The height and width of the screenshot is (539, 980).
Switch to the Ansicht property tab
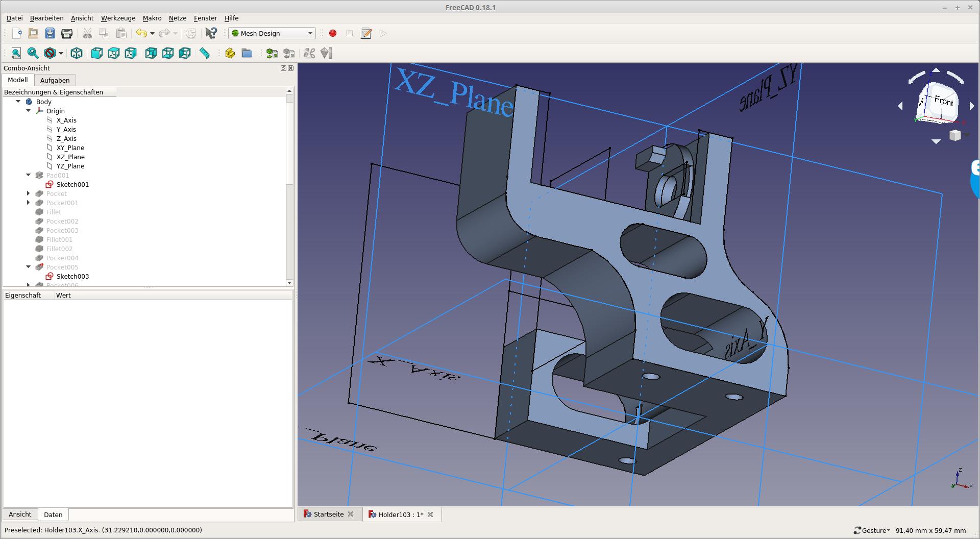point(20,514)
